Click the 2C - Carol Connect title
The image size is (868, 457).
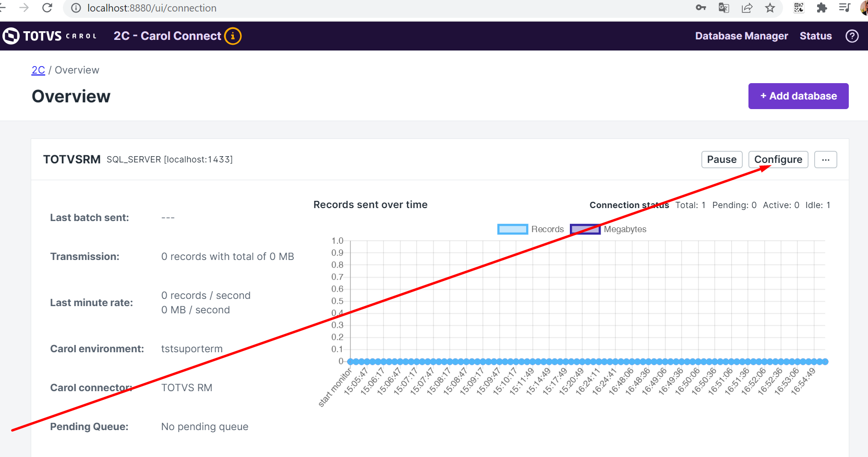pos(168,36)
